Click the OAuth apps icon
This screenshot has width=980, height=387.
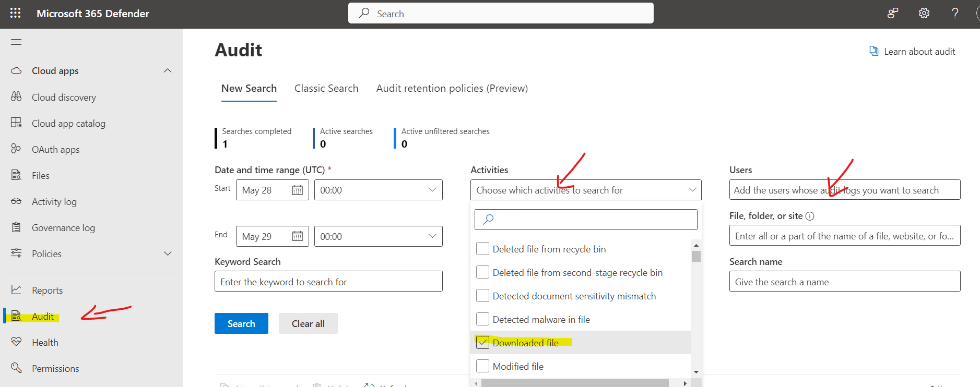[16, 149]
